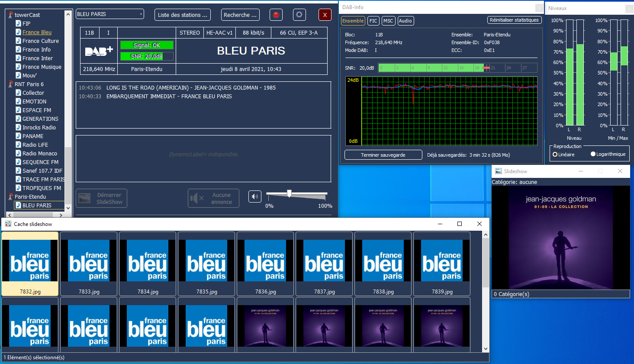Viewport: 634px width, 364px height.
Task: Switch to the MSC tab
Action: [388, 21]
